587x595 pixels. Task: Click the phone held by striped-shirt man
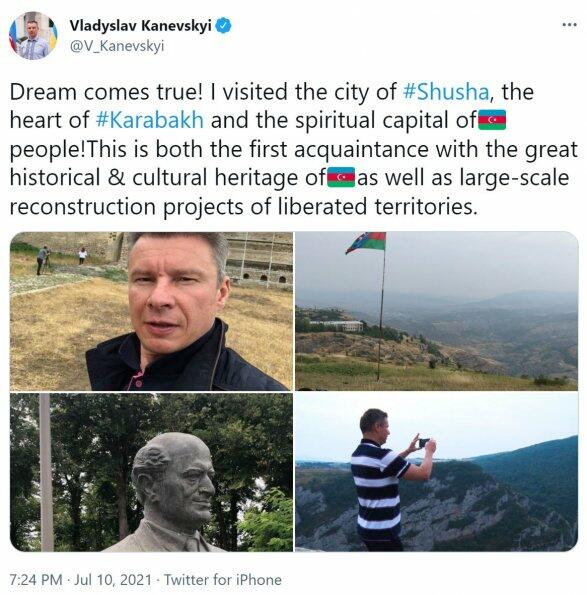click(423, 442)
